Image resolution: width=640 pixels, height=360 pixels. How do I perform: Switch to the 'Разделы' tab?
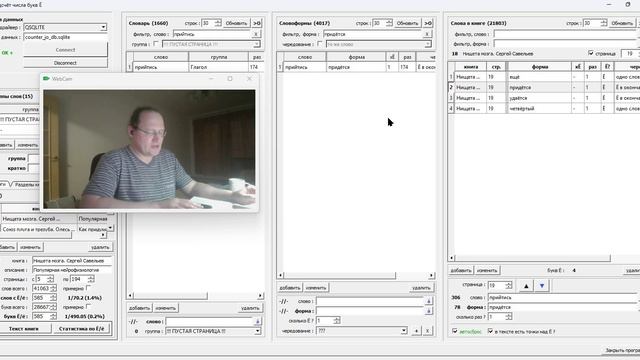[x=26, y=184]
